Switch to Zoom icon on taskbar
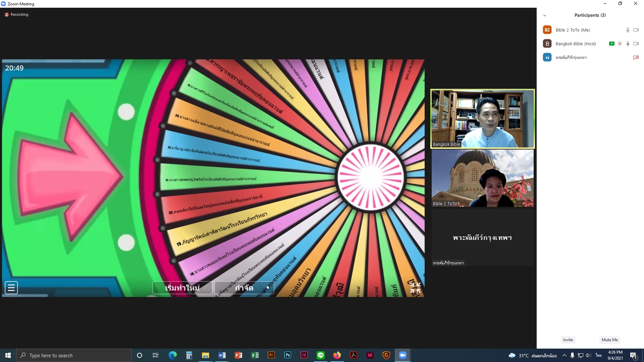Screen dimensions: 644x362 click(402, 355)
